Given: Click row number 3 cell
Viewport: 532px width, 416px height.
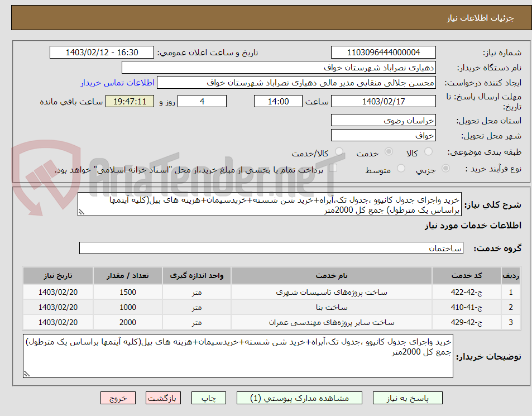Looking at the screenshot, I should coord(510,322).
